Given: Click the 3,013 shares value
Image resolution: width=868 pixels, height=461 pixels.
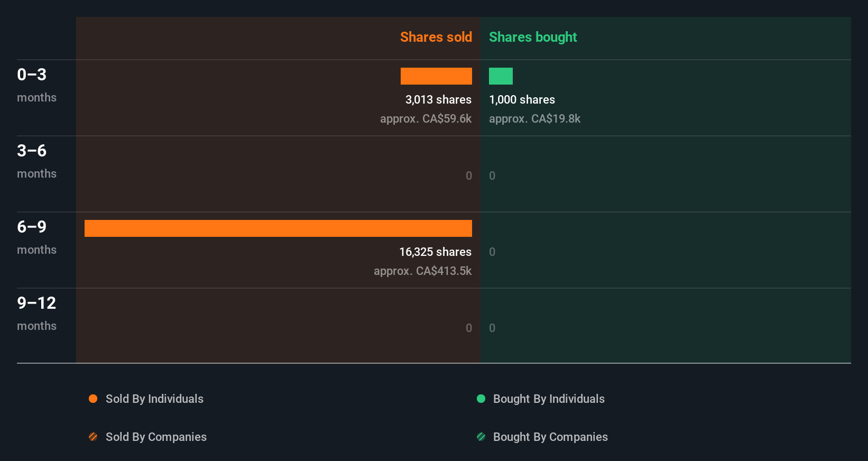Looking at the screenshot, I should 438,100.
